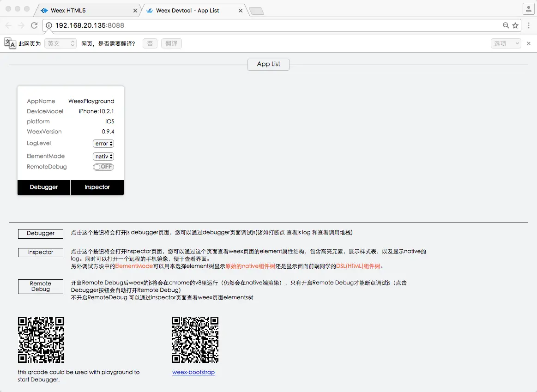Click the WeexPlayground app name value
This screenshot has height=392, width=537.
pos(91,101)
